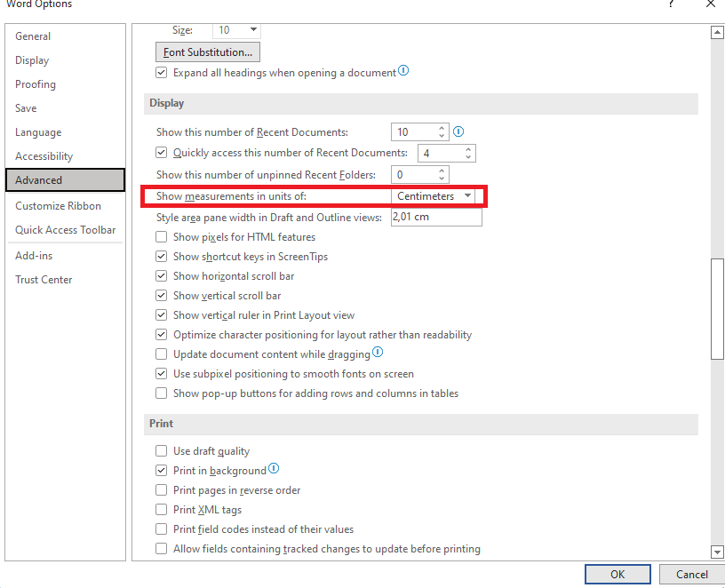Decrease unpinned Recent Folders count
This screenshot has width=725, height=588.
point(442,179)
